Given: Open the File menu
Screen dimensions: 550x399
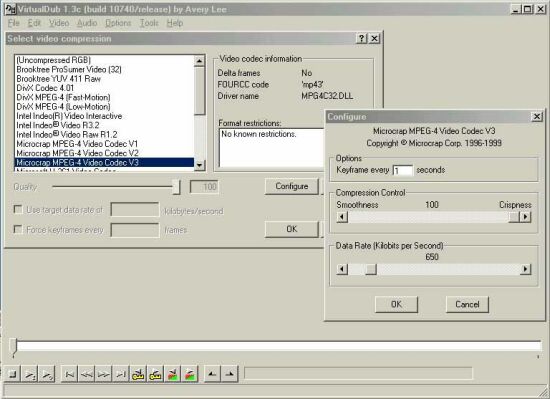Looking at the screenshot, I should (x=13, y=23).
